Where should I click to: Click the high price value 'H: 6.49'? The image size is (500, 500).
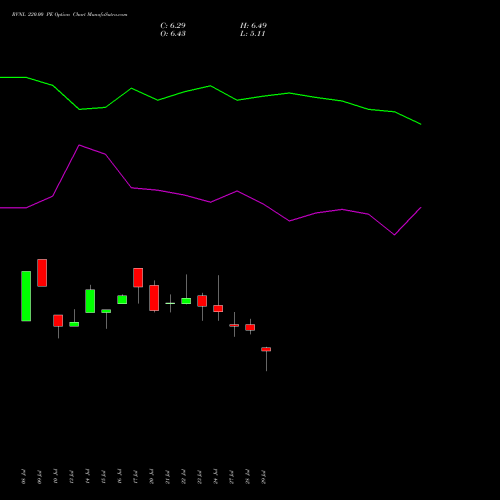tap(253, 25)
